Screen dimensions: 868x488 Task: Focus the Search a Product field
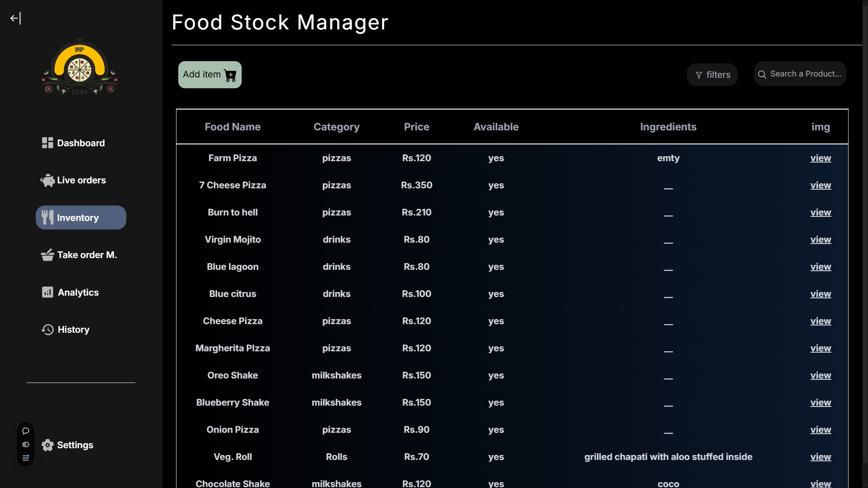[x=800, y=74]
